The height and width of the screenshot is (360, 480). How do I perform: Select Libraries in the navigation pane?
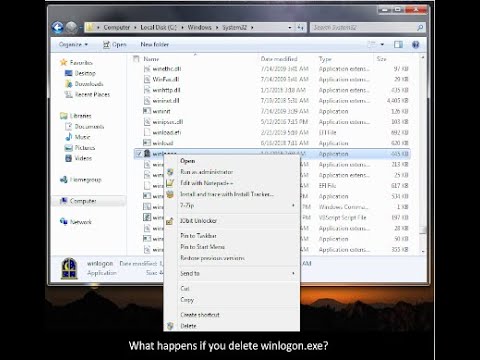[x=80, y=116]
